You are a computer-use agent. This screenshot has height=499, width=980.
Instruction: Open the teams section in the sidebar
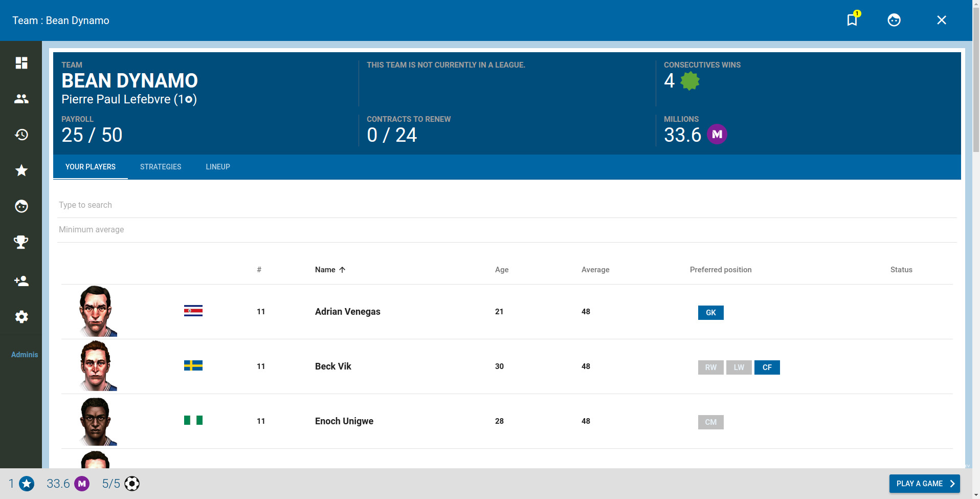pos(21,99)
